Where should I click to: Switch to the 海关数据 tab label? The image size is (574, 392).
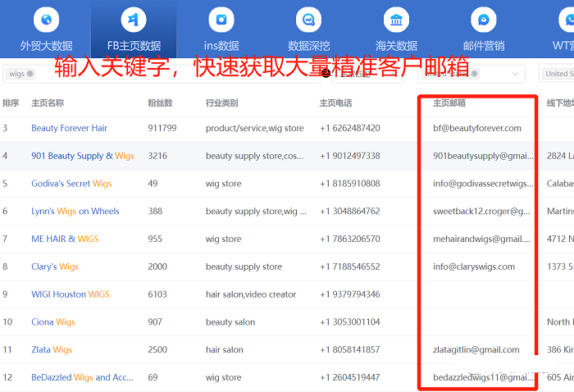pyautogui.click(x=396, y=46)
